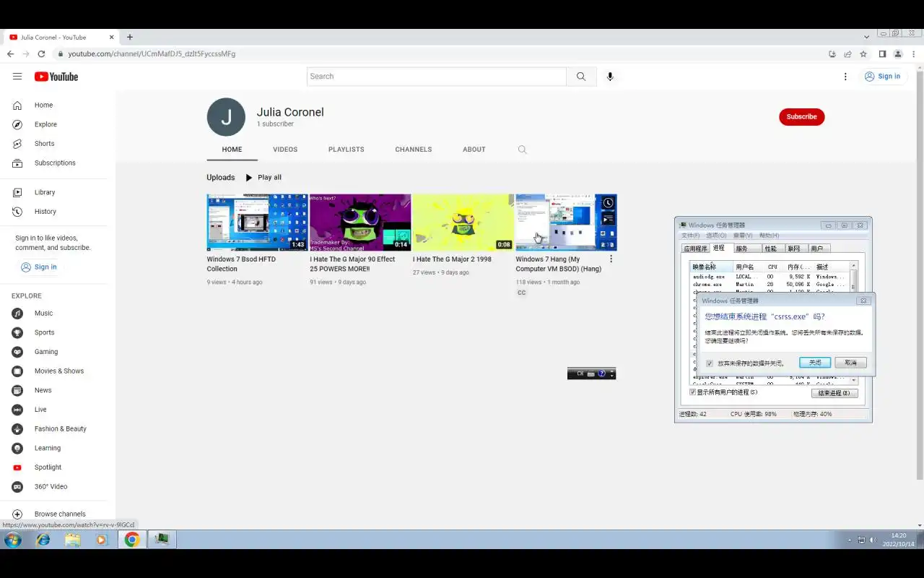
Task: Click Sign in at top right
Action: [x=882, y=77]
